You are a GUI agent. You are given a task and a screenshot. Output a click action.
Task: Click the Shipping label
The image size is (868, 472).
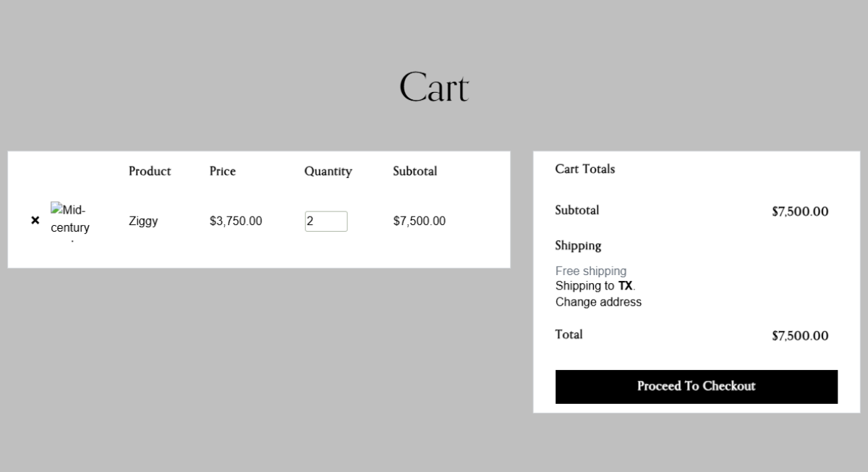point(578,245)
